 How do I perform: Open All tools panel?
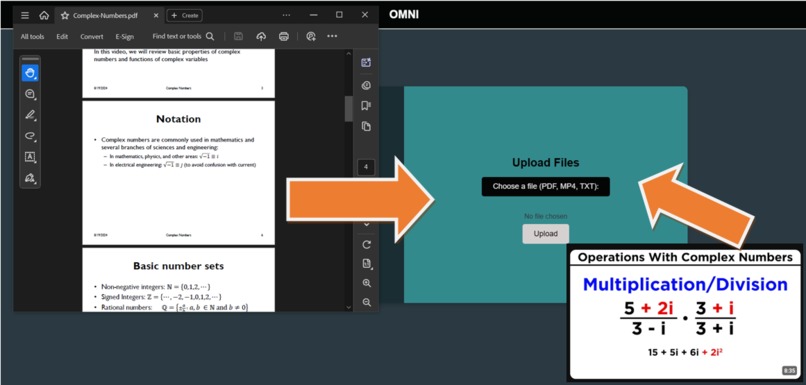[x=32, y=36]
